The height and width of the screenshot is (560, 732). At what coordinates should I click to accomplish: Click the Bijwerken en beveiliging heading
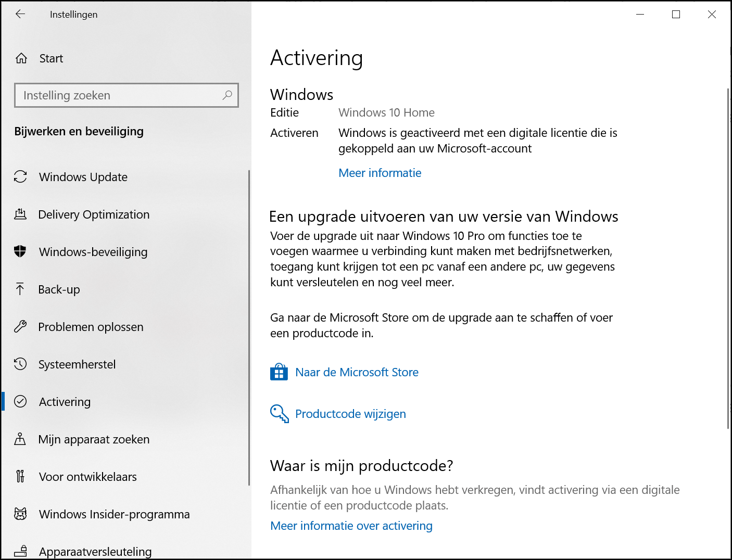coord(79,131)
